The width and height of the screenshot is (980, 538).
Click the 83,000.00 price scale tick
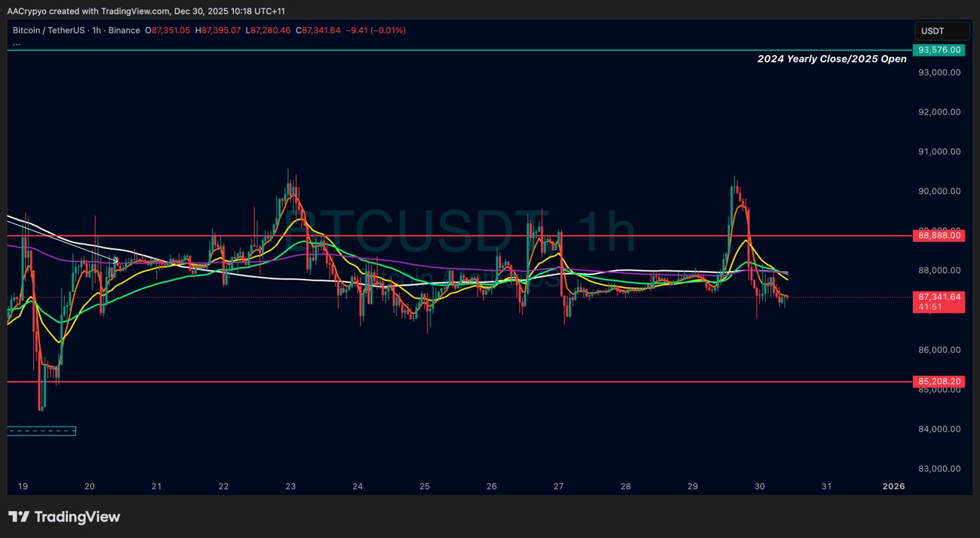click(x=939, y=469)
